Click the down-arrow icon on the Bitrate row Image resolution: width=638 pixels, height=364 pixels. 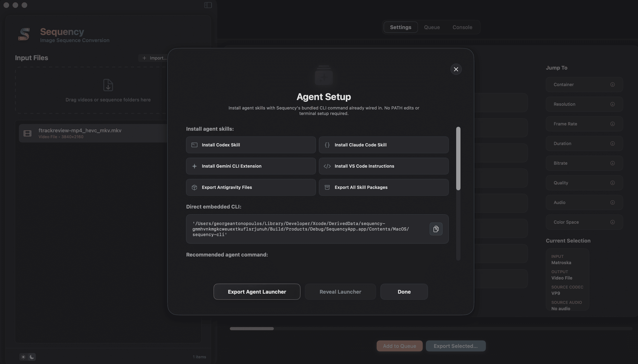[612, 163]
